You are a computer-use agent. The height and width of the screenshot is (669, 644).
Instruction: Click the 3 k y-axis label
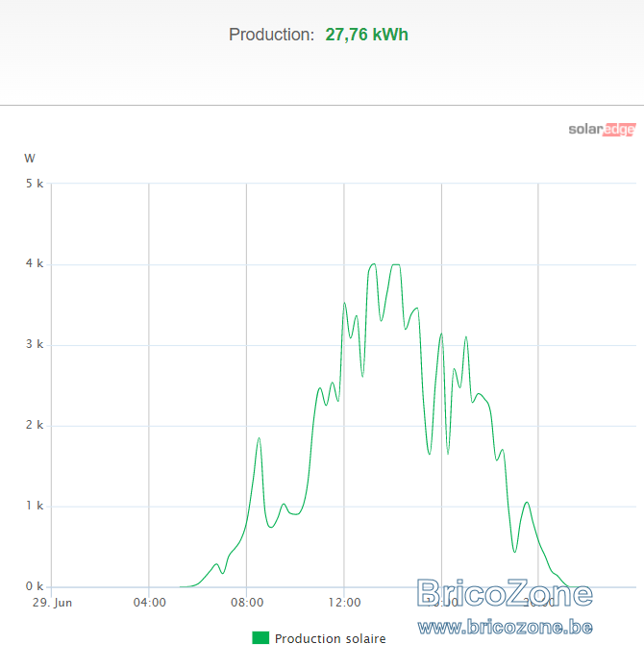pos(35,344)
